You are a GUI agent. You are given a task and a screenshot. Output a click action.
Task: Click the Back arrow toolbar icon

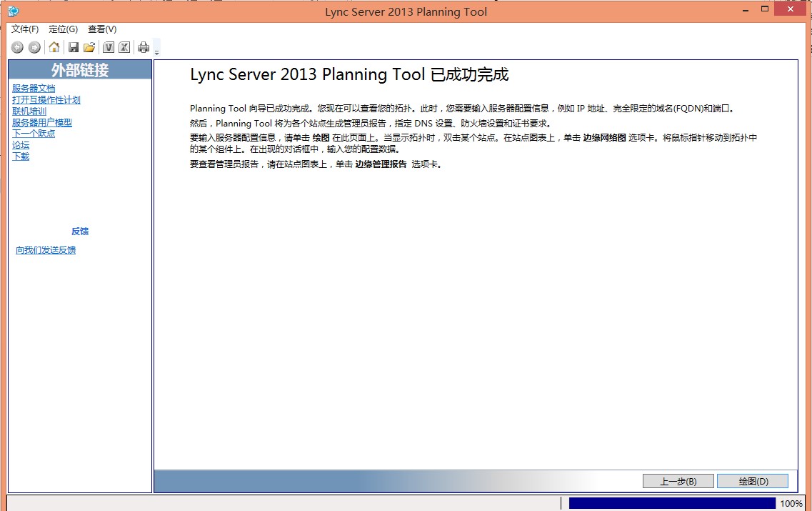coord(17,48)
